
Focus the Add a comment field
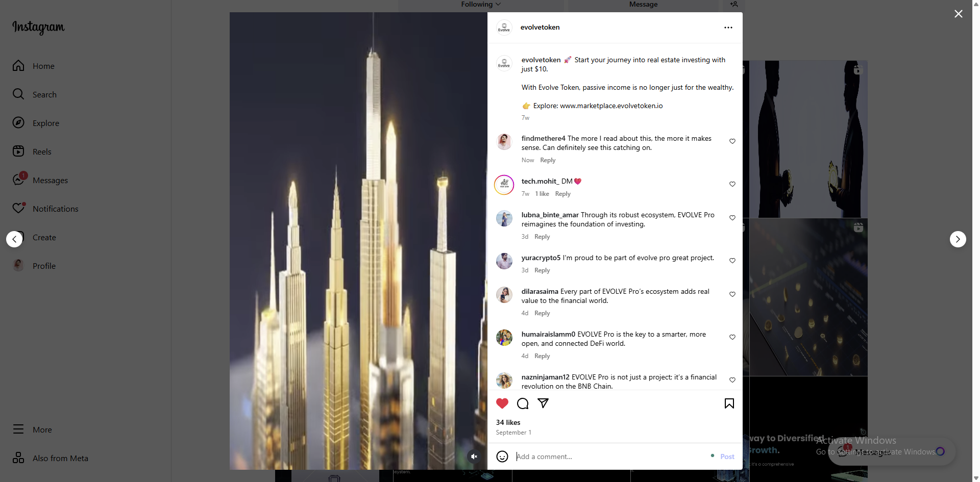tap(610, 456)
